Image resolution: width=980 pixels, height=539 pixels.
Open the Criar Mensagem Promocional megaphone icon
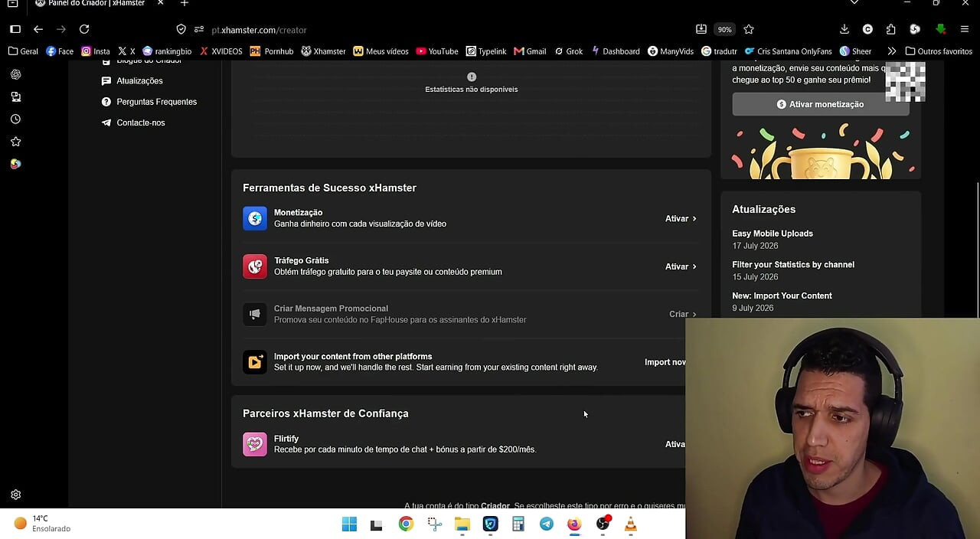coord(255,314)
